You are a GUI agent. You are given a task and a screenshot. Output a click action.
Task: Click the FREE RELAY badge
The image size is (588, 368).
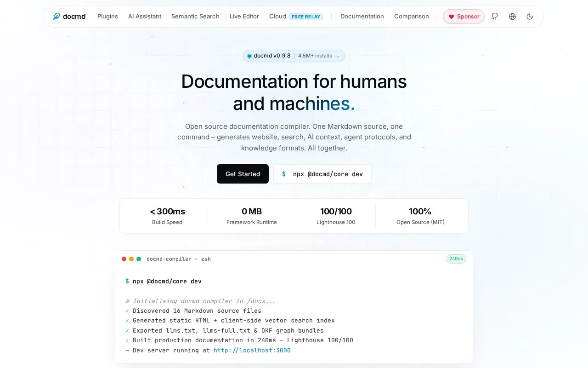coord(306,17)
